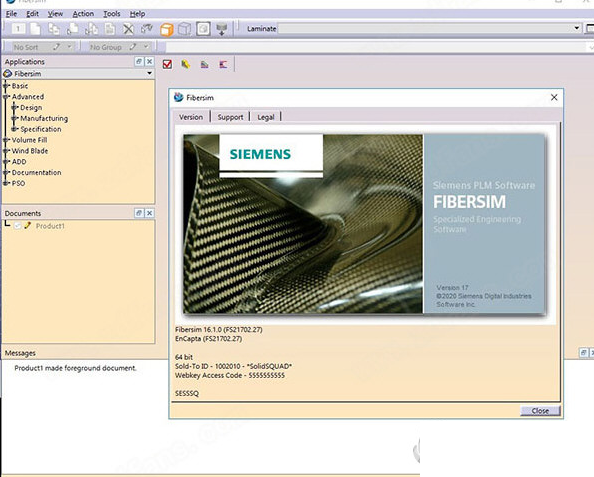Select the orange shaded cube icon

pos(166,29)
